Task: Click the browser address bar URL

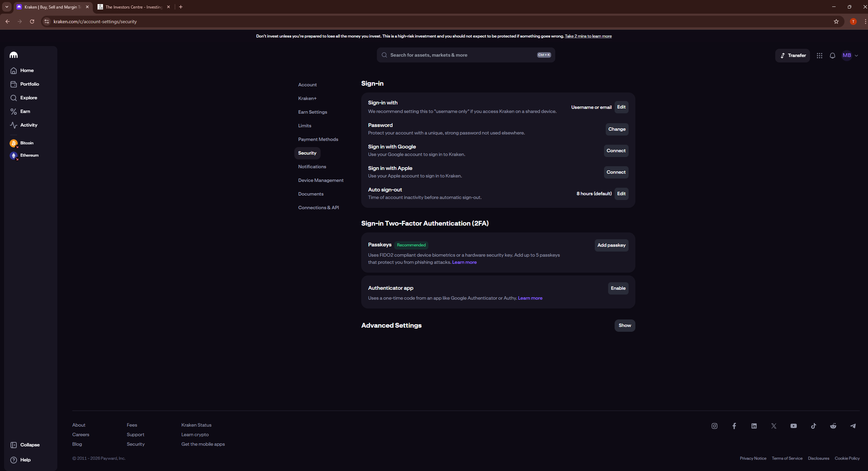Action: (95, 22)
